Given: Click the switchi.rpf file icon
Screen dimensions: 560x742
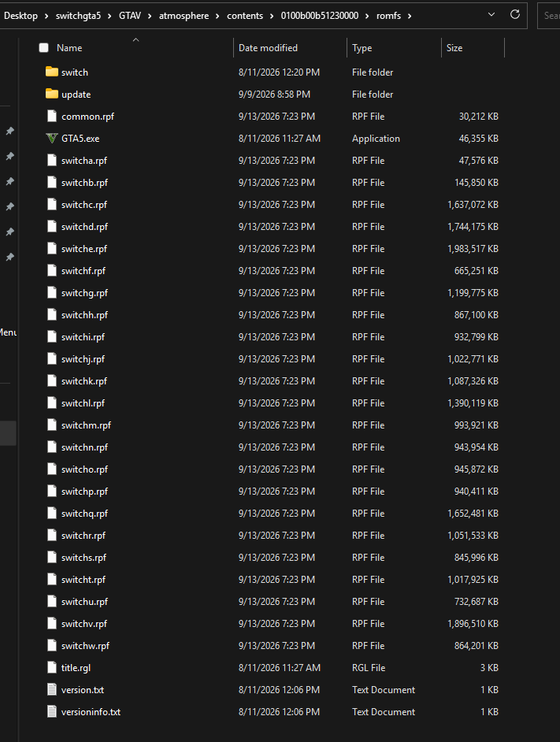Looking at the screenshot, I should [52, 337].
